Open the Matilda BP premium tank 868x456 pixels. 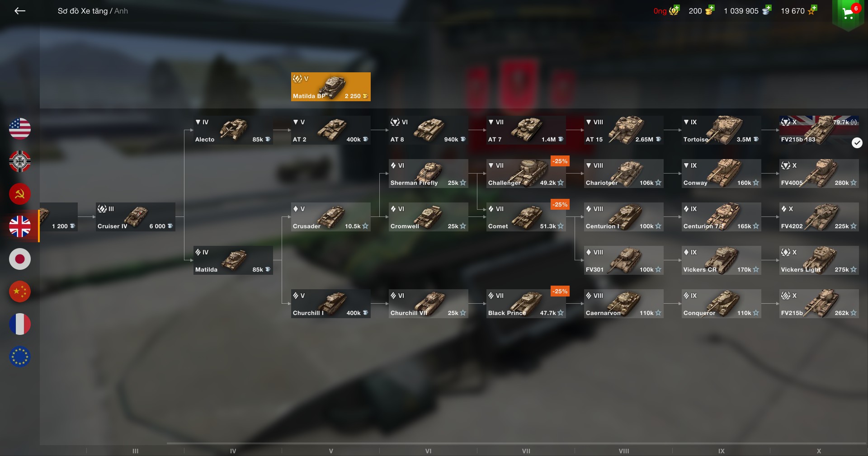pos(330,87)
